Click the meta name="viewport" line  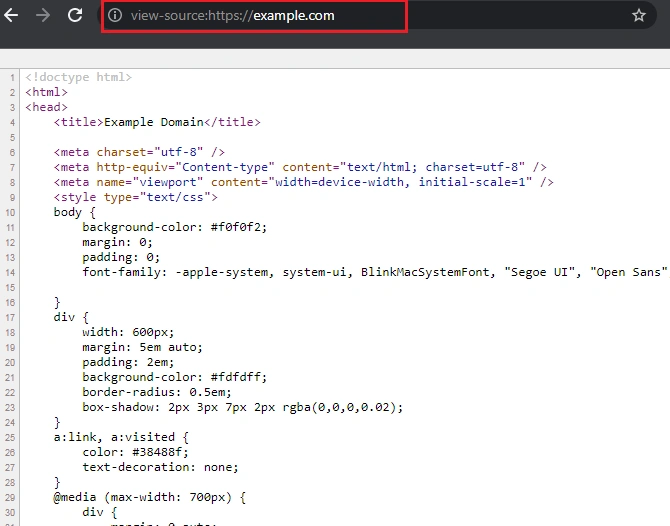point(303,182)
